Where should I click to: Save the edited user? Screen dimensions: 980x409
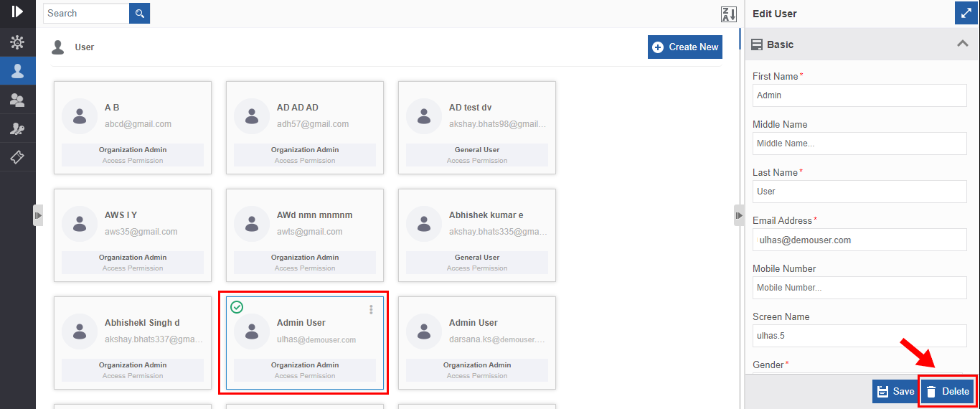click(x=895, y=391)
